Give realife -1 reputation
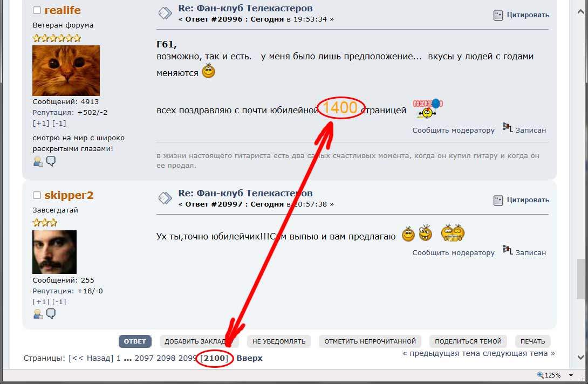The height and width of the screenshot is (384, 588). (59, 123)
